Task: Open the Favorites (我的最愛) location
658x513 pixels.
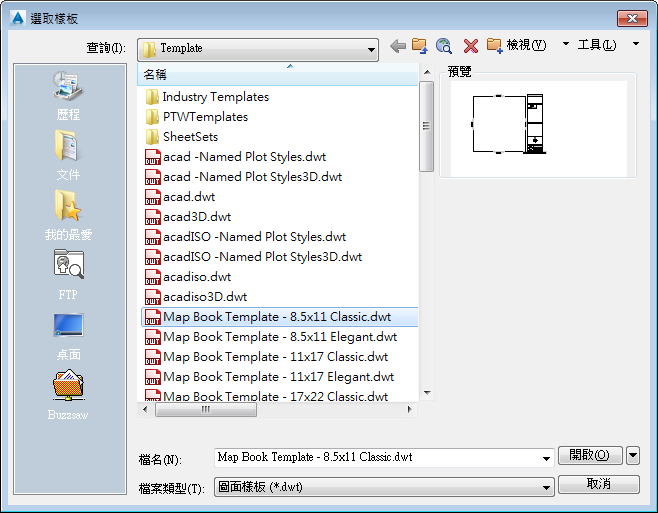Action: 68,216
